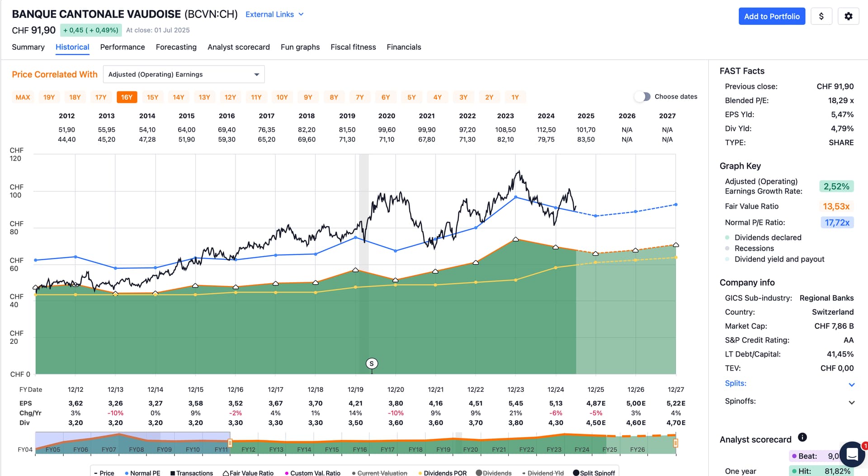Image resolution: width=868 pixels, height=476 pixels.
Task: Click the chat support bubble icon
Action: (x=852, y=454)
